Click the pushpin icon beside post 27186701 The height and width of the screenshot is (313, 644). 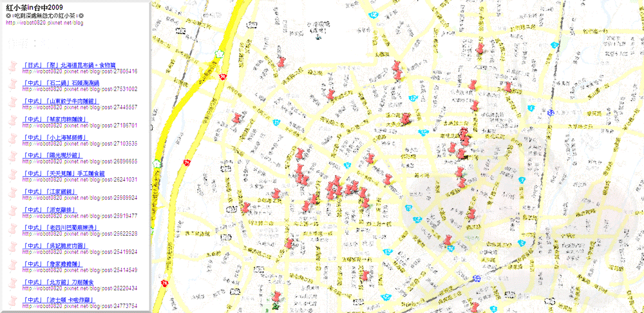[14, 121]
